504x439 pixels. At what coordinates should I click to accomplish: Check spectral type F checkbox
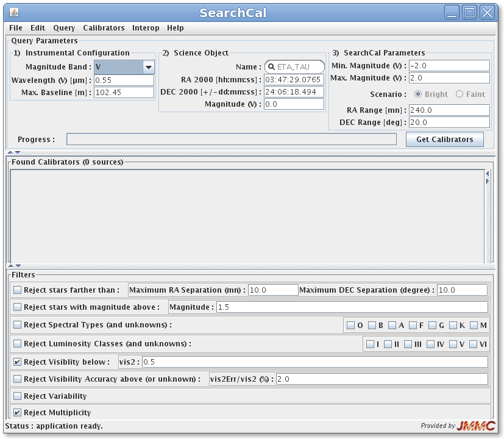pyautogui.click(x=413, y=326)
